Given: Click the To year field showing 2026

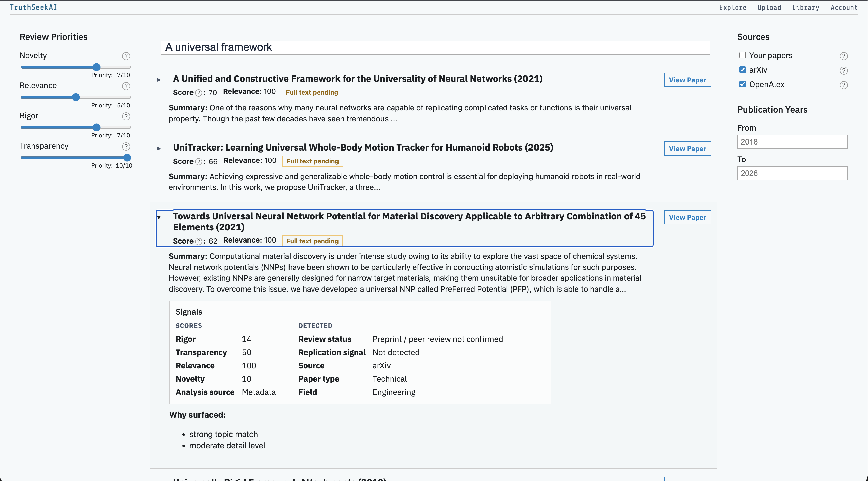Looking at the screenshot, I should pos(792,173).
